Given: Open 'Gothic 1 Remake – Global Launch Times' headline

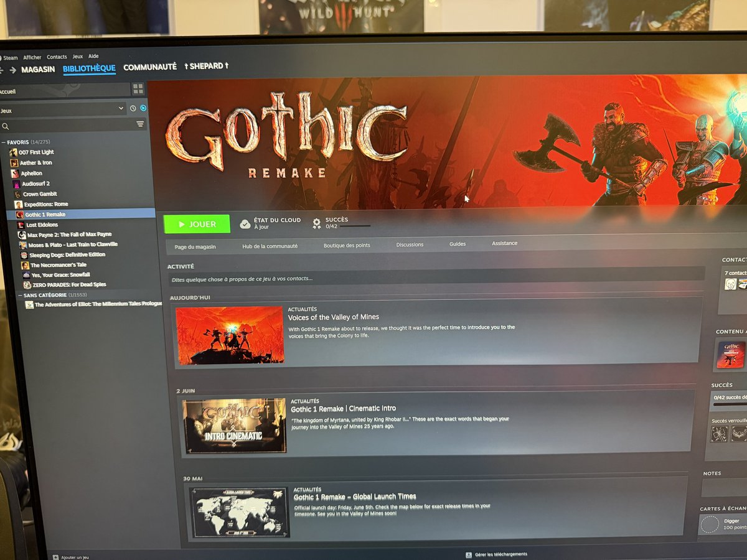Looking at the screenshot, I should (x=355, y=497).
